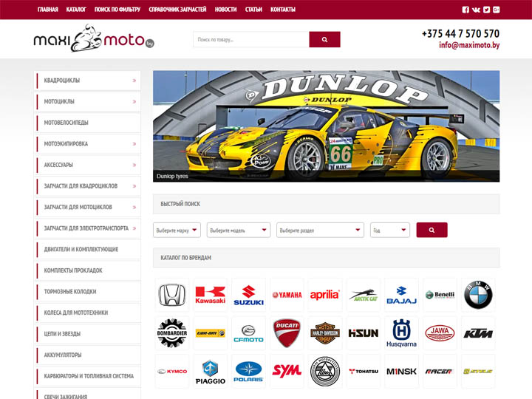Screen dimensions: 532x399
Task: Open 'Статьи' in top menu
Action: [x=253, y=10]
